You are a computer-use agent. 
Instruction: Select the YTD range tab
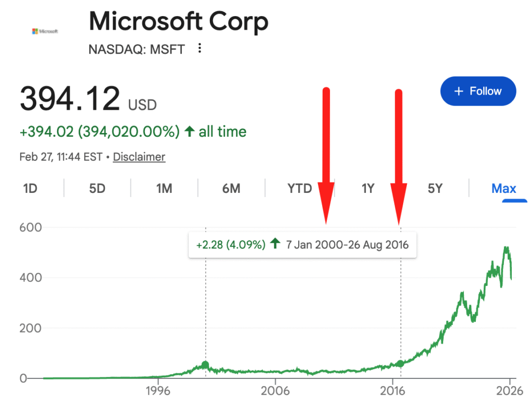pos(300,188)
